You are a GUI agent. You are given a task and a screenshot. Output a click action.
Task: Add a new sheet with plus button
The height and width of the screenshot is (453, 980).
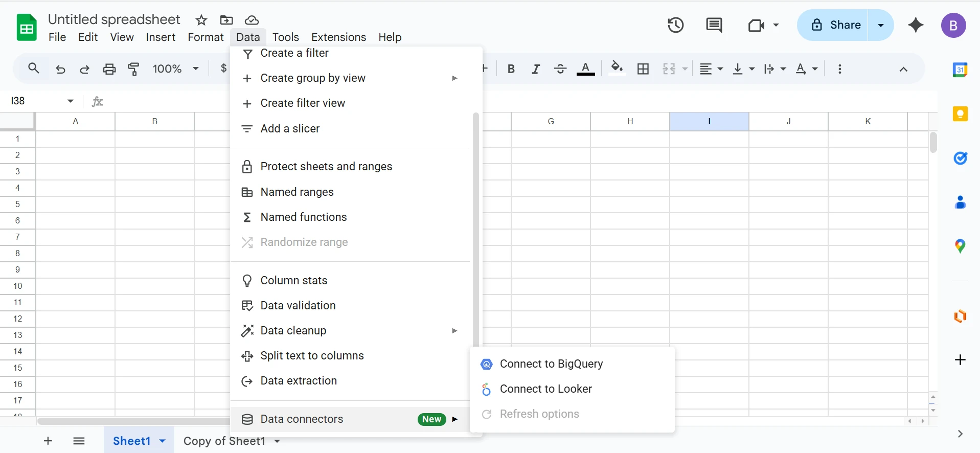pos(48,441)
